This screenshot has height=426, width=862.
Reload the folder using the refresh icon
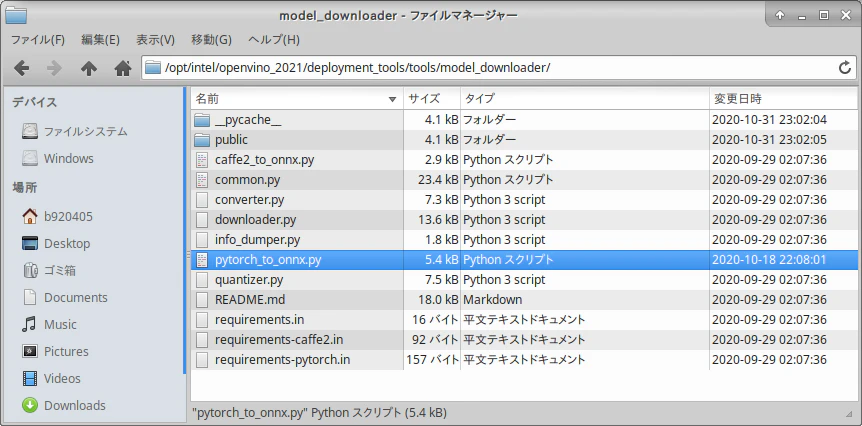(x=845, y=68)
